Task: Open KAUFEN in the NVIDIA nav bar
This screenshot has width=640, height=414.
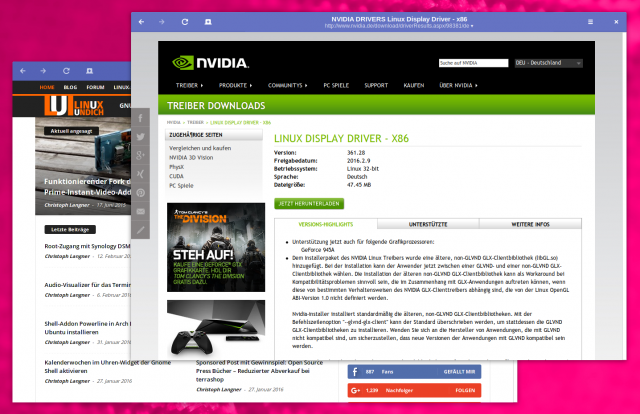Action: [413, 85]
